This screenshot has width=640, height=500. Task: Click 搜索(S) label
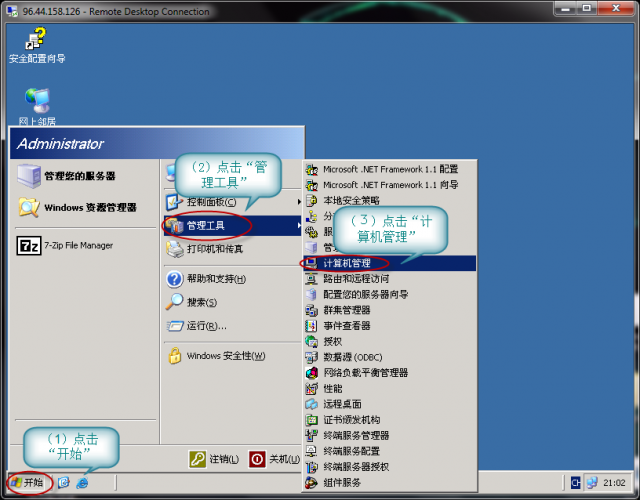[x=202, y=302]
